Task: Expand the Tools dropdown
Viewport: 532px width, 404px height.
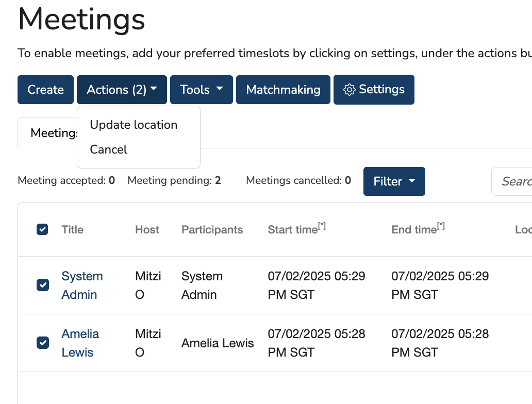Action: (x=201, y=90)
